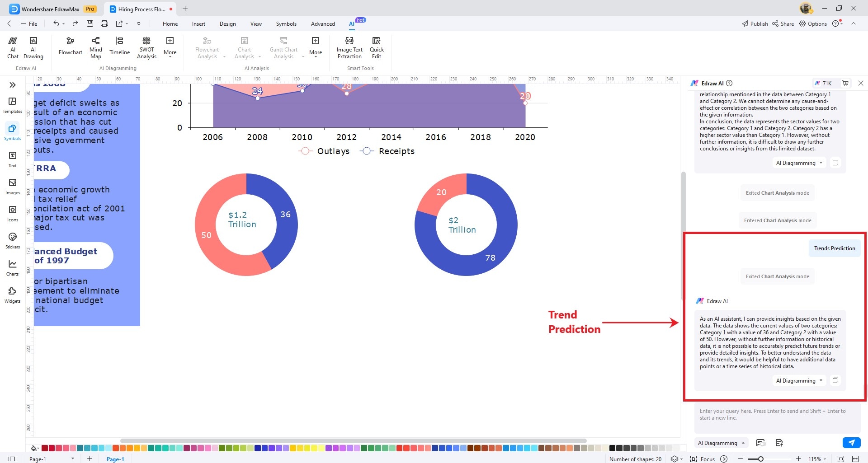This screenshot has height=463, width=868.
Task: Open the layers dropdown in status bar
Action: coord(677,459)
